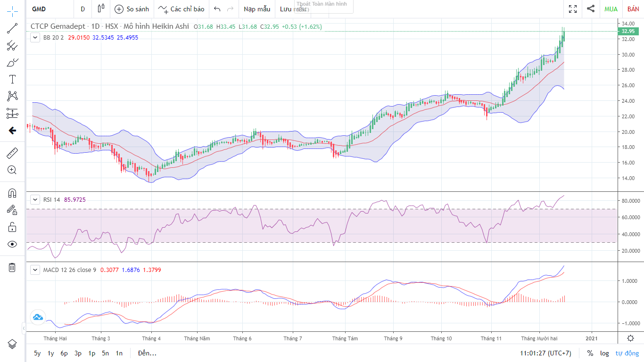Screen dimensions: 644x362
Task: Select the 5y time range
Action: (37, 353)
